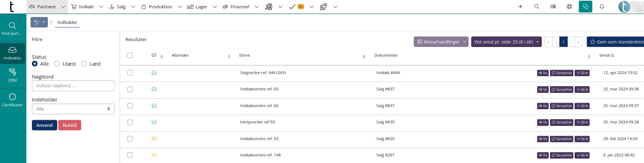Open CRM from the sidebar
Image resolution: width=644 pixels, height=163 pixels.
(x=12, y=75)
